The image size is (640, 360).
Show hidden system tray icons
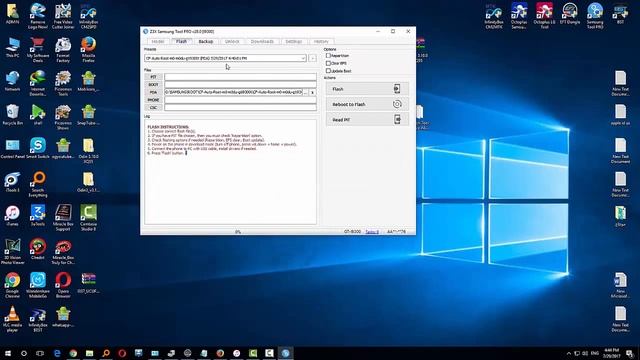569,353
